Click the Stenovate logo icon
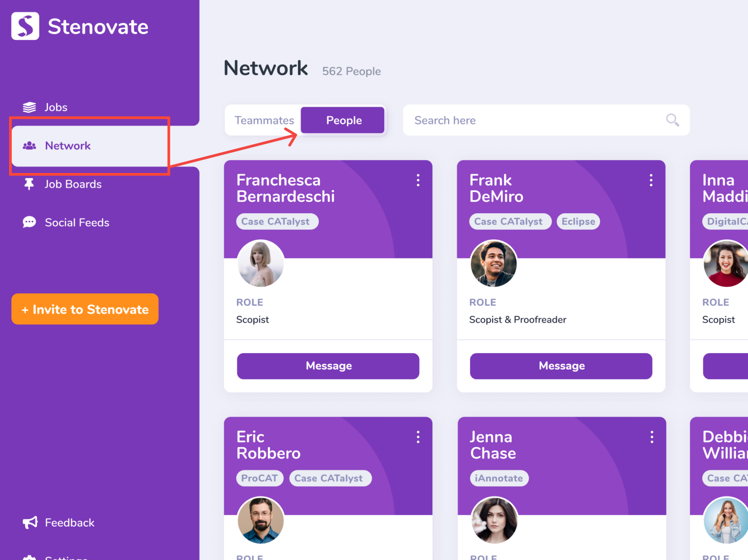 pyautogui.click(x=25, y=26)
